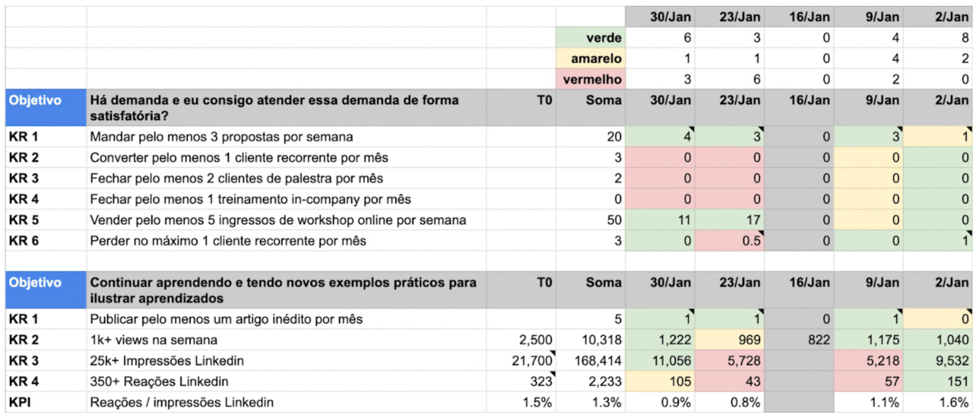Click the second blue Objetivo header cell
This screenshot has height=417, width=980.
pos(46,290)
